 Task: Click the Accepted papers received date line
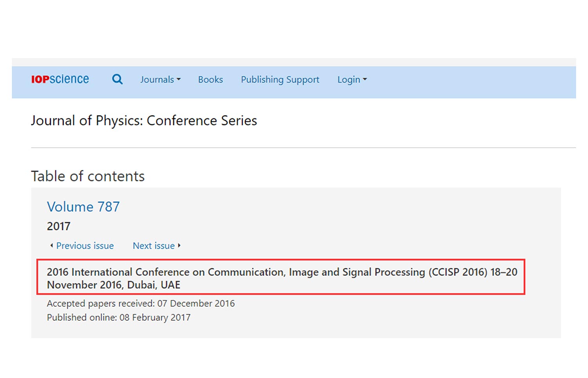point(141,304)
